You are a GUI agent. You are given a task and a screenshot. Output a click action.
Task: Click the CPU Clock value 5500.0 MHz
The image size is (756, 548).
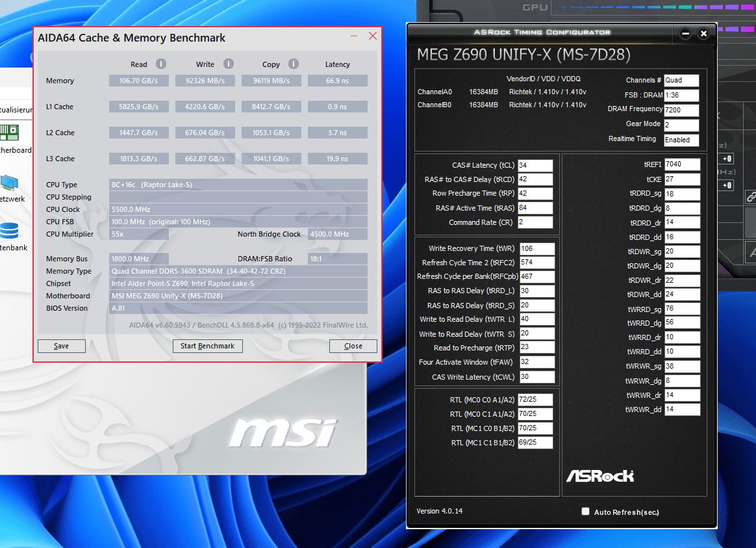point(238,209)
